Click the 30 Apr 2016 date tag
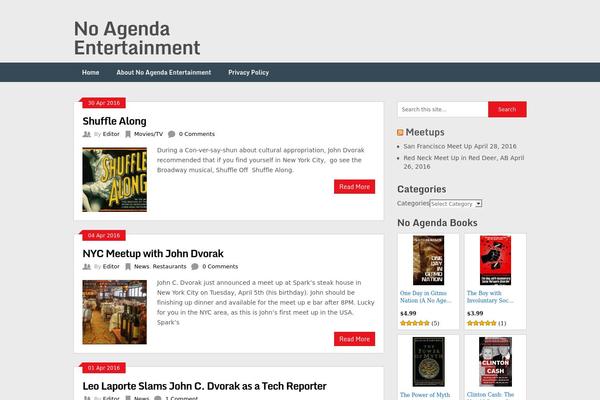Image resolution: width=600 pixels, height=400 pixels. click(x=104, y=103)
